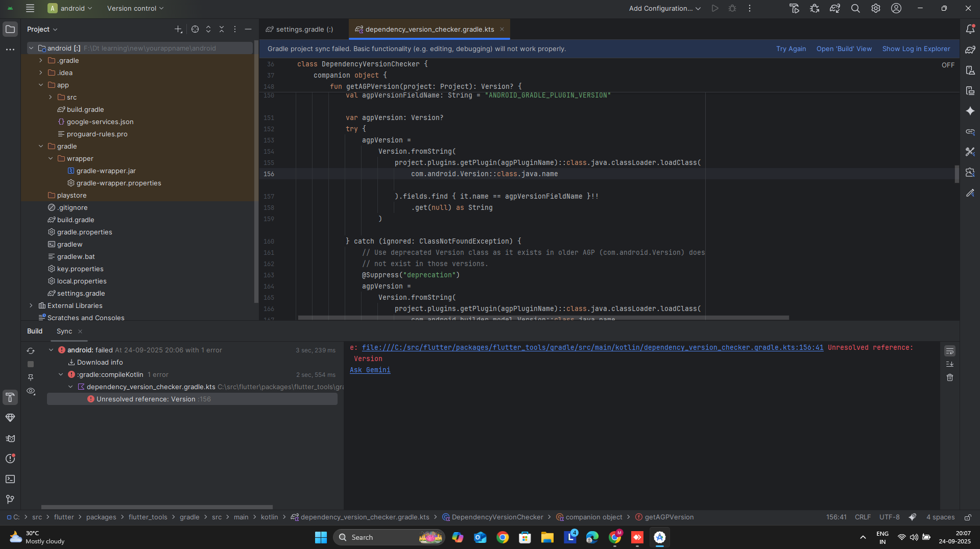Screen dimensions: 980x549
Task: Toggle pin tab in Build panel
Action: [31, 377]
